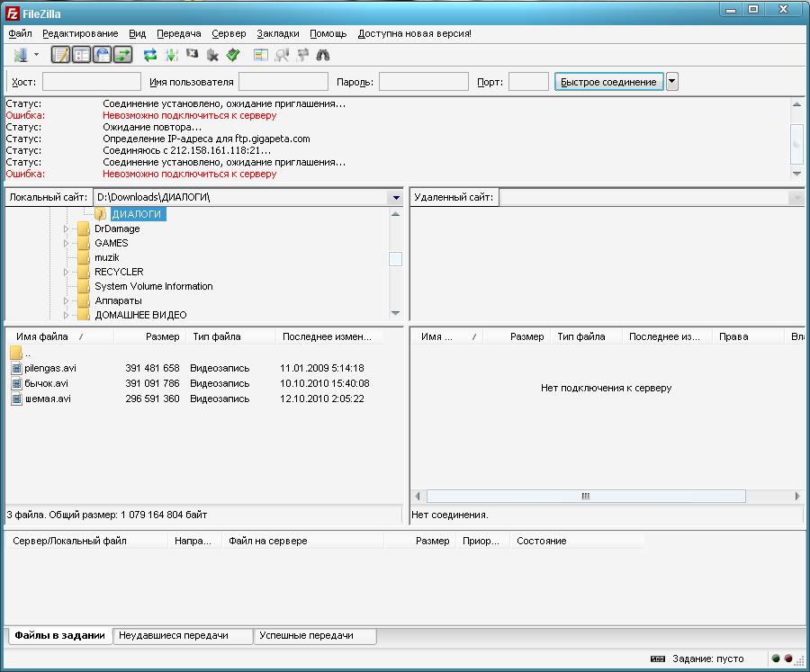Expand the RECYCLER folder node
The width and height of the screenshot is (810, 672).
(66, 273)
